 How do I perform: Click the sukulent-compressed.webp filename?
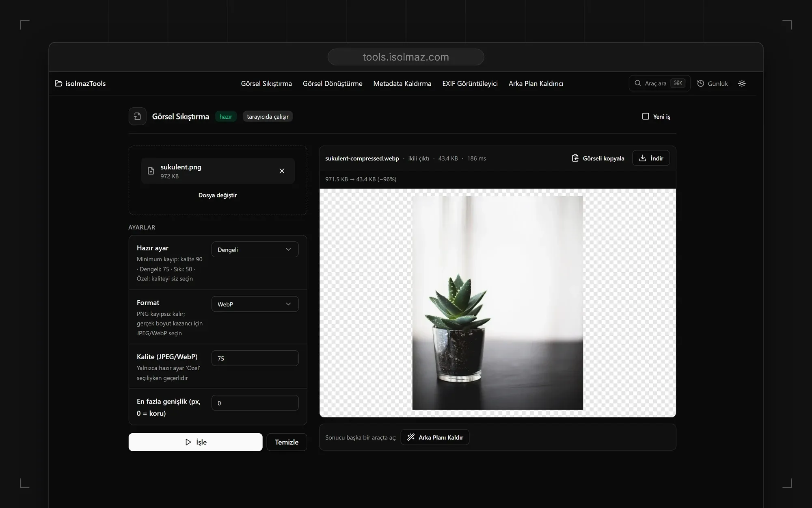(x=362, y=158)
